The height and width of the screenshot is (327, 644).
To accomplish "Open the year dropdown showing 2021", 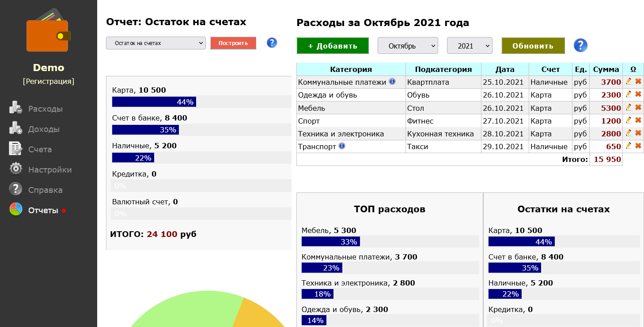I will [x=470, y=45].
